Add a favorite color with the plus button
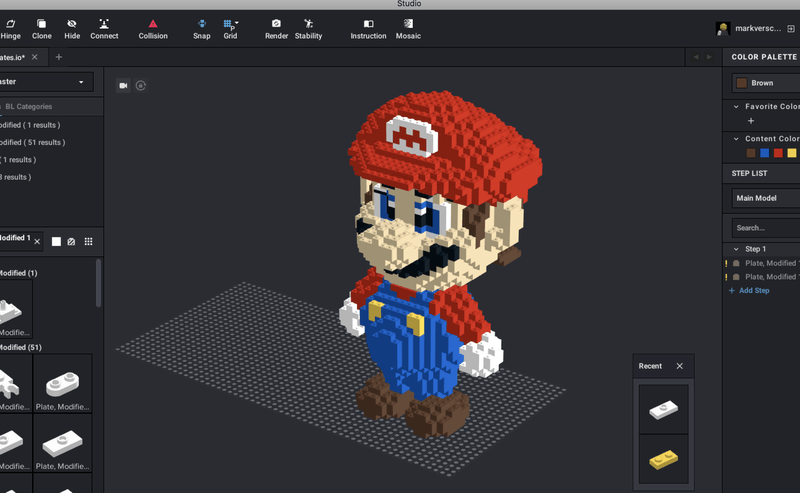The image size is (800, 493). pos(751,121)
